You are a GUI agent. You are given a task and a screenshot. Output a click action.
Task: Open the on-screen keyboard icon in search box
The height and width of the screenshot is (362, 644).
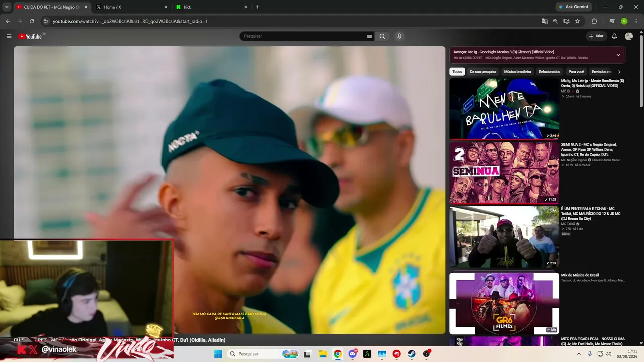tap(369, 36)
